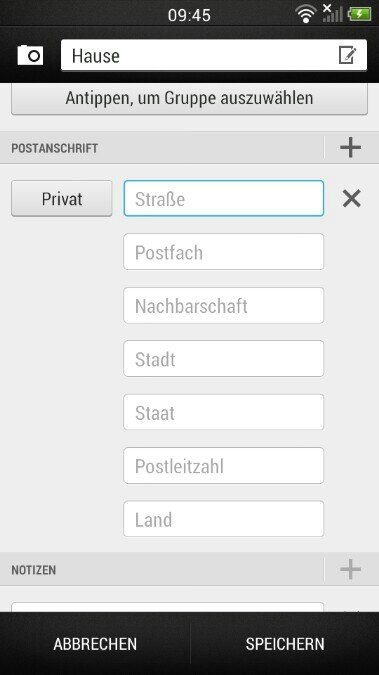Select the Stadt input field
Screen dimensions: 379x675
pyautogui.click(x=224, y=359)
